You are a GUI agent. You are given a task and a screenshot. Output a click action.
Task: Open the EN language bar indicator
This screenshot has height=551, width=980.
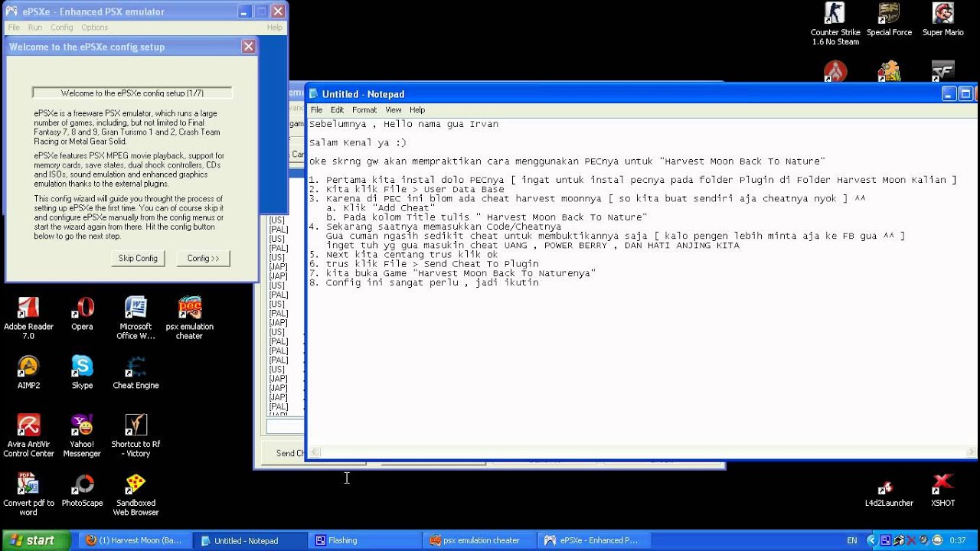click(x=852, y=540)
